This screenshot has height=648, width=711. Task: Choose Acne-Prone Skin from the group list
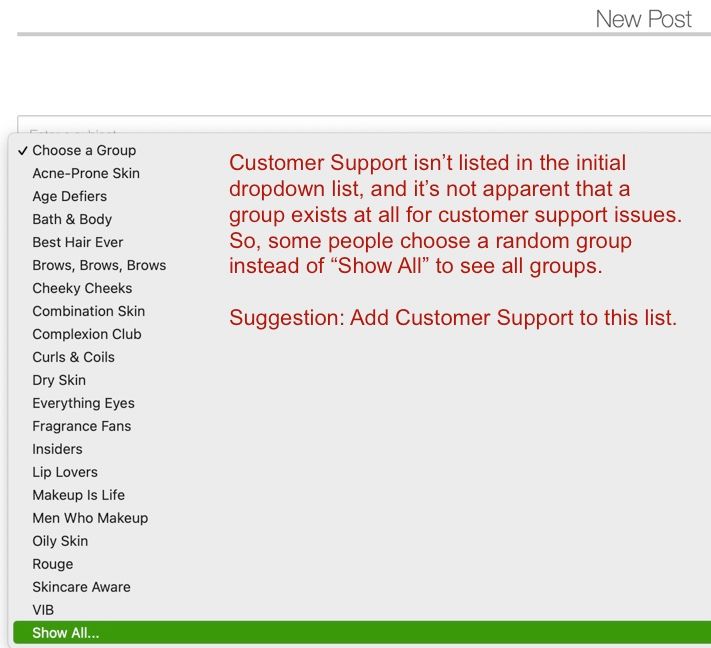tap(86, 173)
